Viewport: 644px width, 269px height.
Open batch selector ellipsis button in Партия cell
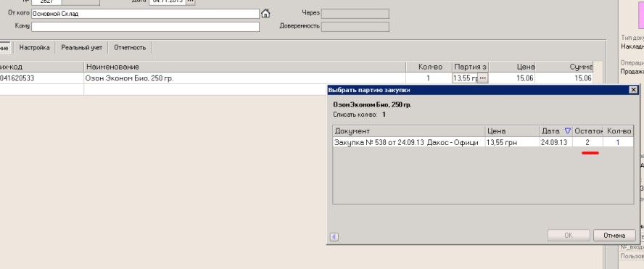pos(482,78)
